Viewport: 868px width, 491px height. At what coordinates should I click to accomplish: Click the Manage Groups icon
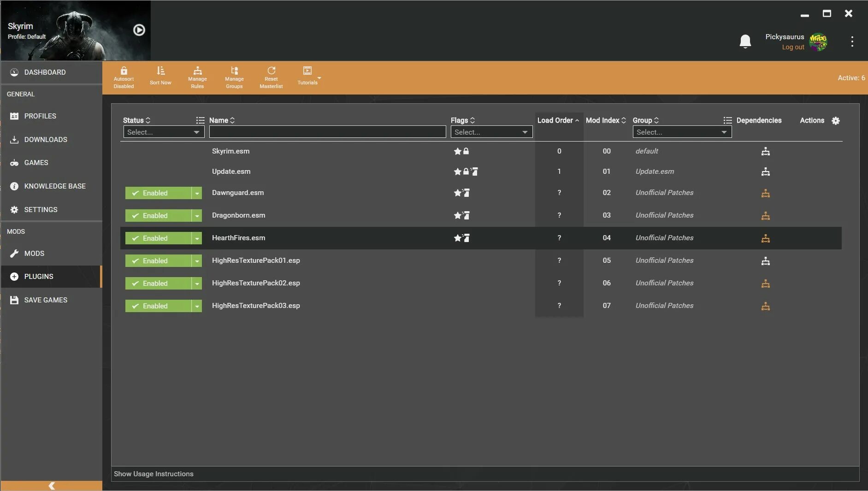pyautogui.click(x=234, y=77)
